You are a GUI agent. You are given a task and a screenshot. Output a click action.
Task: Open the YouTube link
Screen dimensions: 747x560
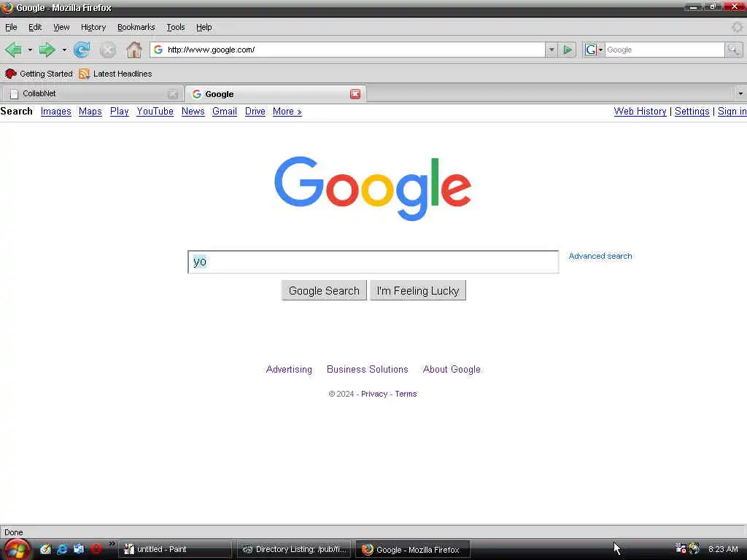point(155,112)
